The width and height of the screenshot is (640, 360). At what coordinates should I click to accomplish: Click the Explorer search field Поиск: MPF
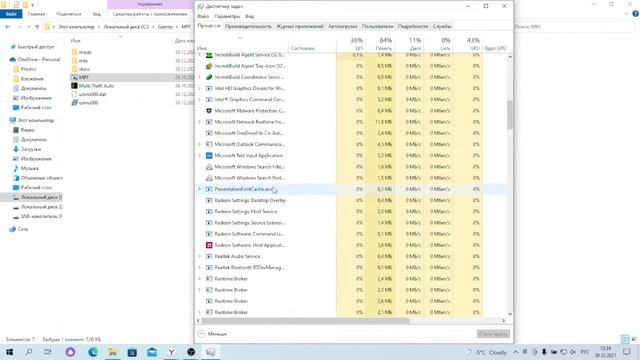573,27
